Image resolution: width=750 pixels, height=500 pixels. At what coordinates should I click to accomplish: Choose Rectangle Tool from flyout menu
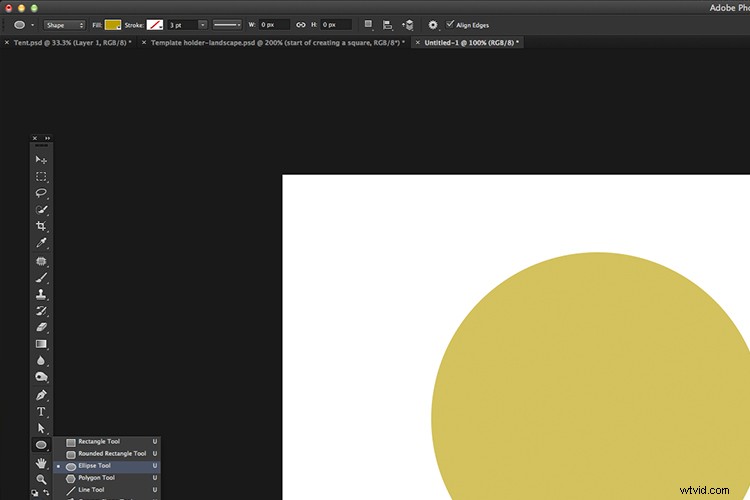pyautogui.click(x=107, y=442)
